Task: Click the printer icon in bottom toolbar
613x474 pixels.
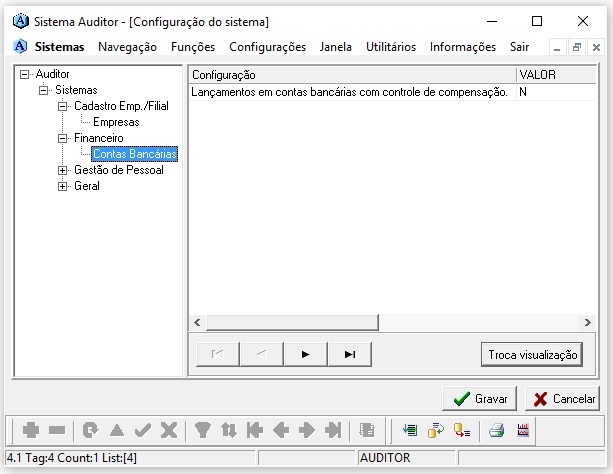Action: click(x=496, y=430)
